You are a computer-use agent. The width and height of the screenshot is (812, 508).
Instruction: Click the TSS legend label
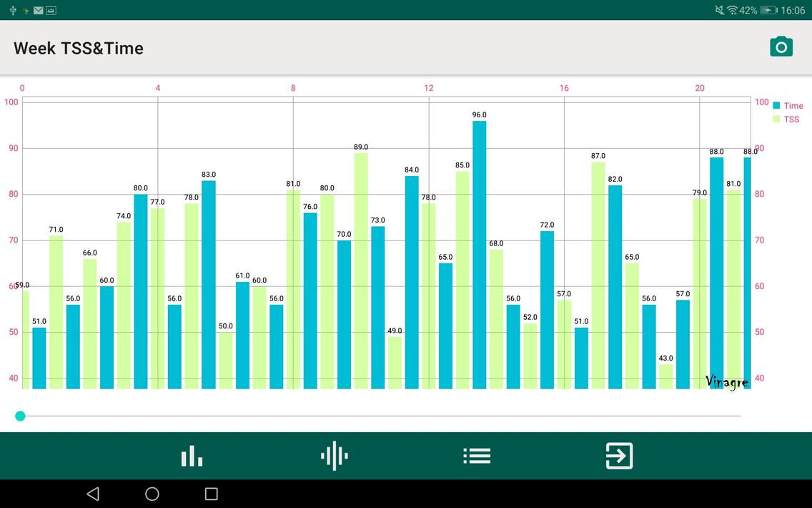(x=791, y=119)
